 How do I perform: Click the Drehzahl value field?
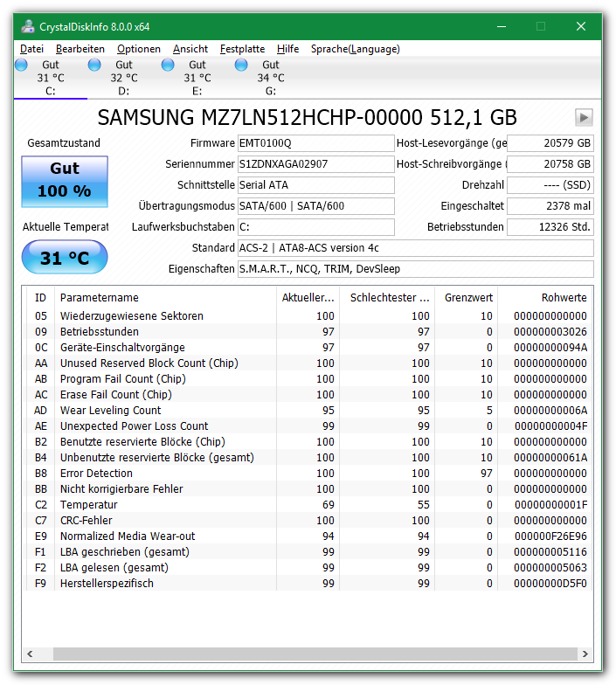pos(550,185)
